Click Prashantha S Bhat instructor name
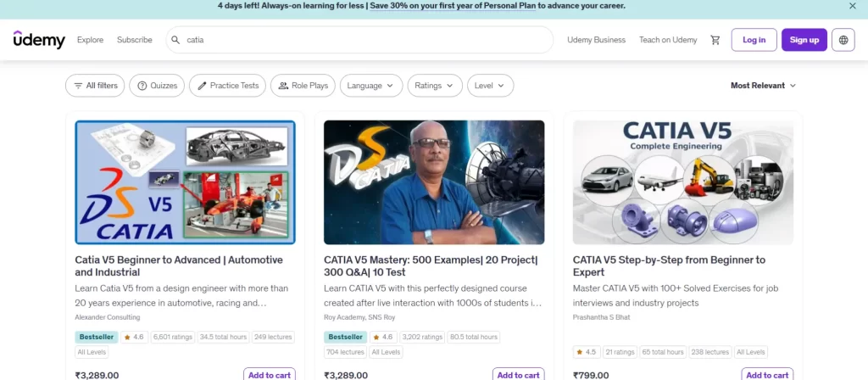 601,317
